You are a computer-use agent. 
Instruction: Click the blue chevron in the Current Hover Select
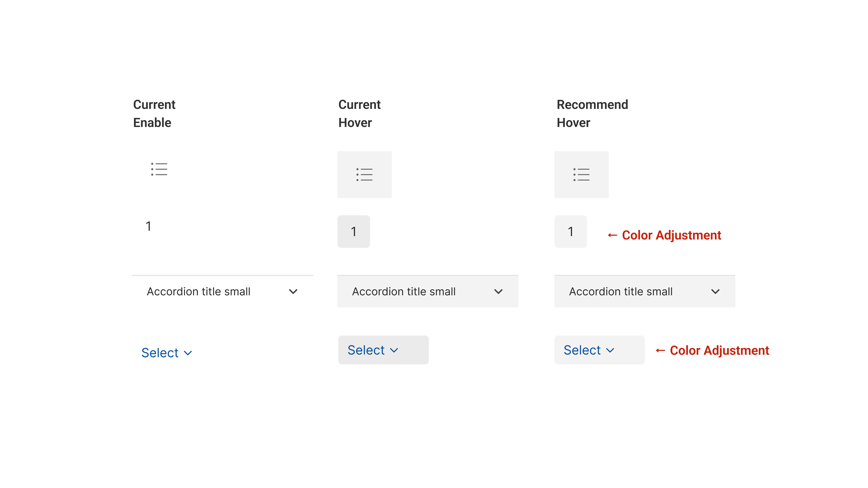click(394, 351)
